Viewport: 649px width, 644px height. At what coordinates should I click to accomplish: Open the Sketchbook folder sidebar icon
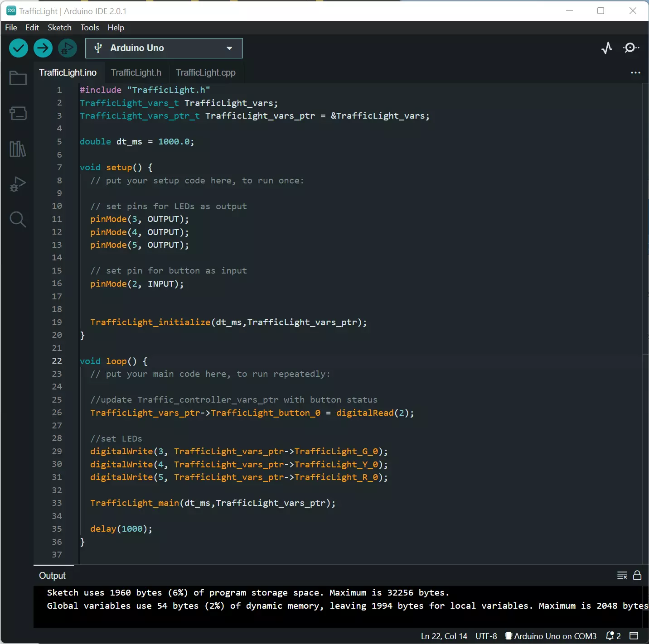tap(17, 78)
